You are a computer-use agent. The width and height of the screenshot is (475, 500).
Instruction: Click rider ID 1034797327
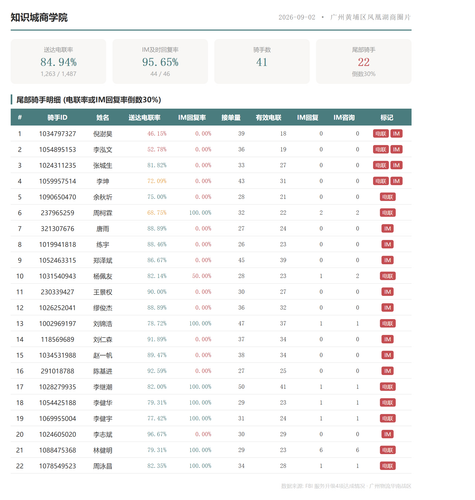click(x=57, y=134)
